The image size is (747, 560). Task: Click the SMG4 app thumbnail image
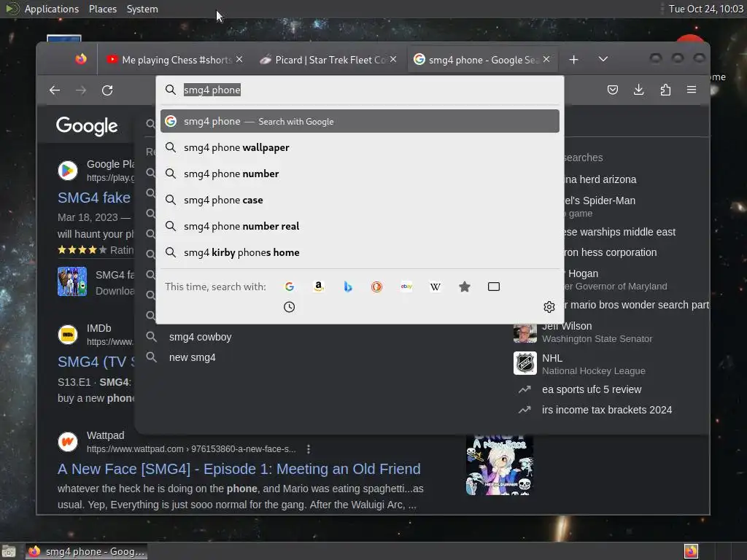point(72,281)
